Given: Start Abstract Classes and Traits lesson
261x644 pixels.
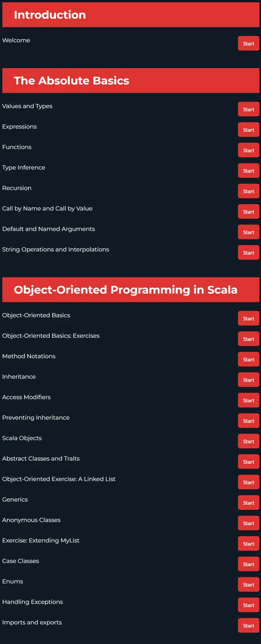Looking at the screenshot, I should (248, 463).
